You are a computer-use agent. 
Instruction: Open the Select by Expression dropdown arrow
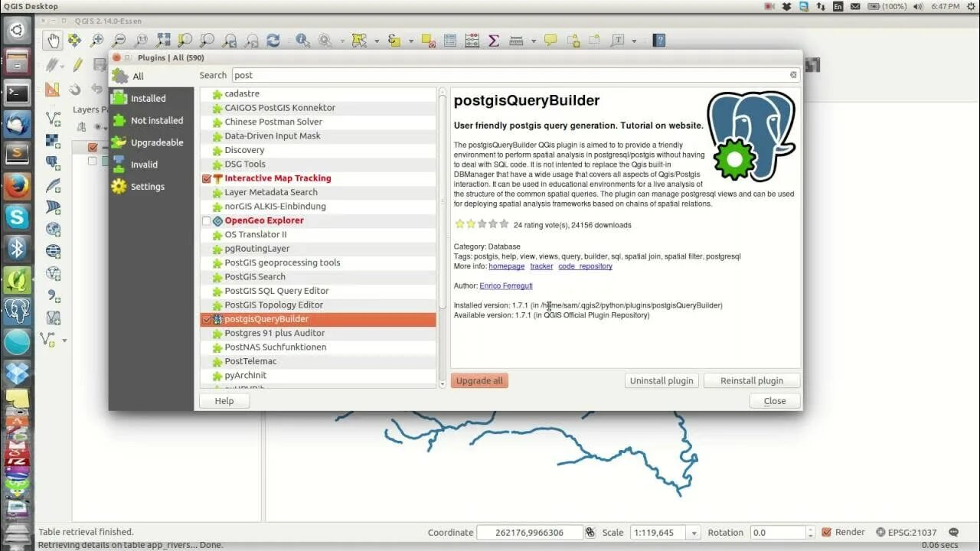coord(411,41)
